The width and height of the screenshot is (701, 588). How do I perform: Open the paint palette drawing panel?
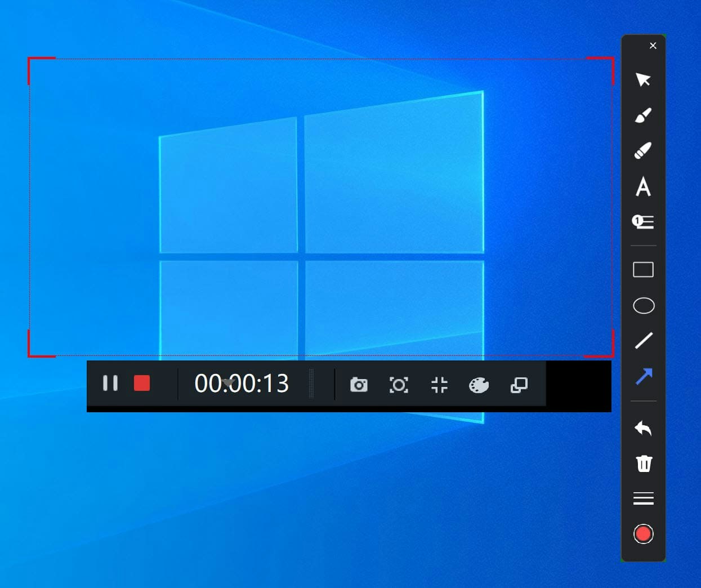[x=479, y=385]
